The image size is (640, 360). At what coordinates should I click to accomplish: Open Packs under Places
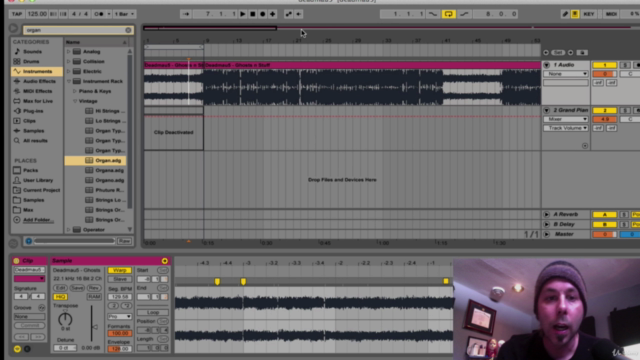point(30,170)
